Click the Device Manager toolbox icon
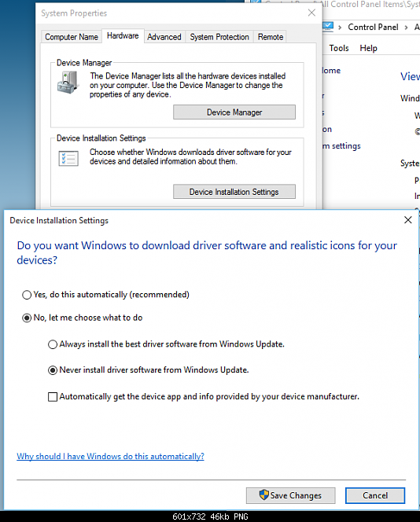The width and height of the screenshot is (420, 522). 68,83
